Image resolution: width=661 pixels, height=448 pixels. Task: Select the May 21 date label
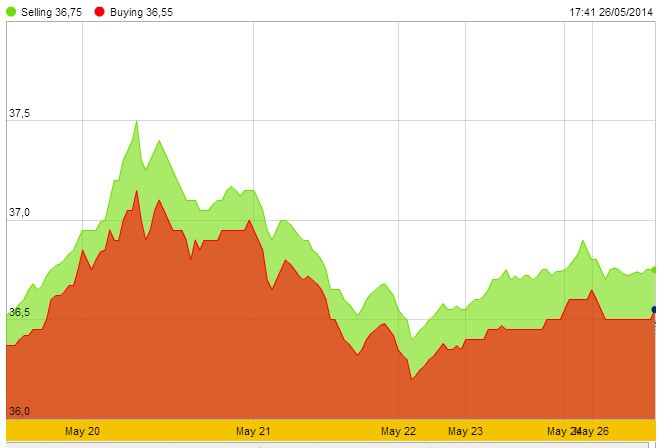[x=253, y=431]
